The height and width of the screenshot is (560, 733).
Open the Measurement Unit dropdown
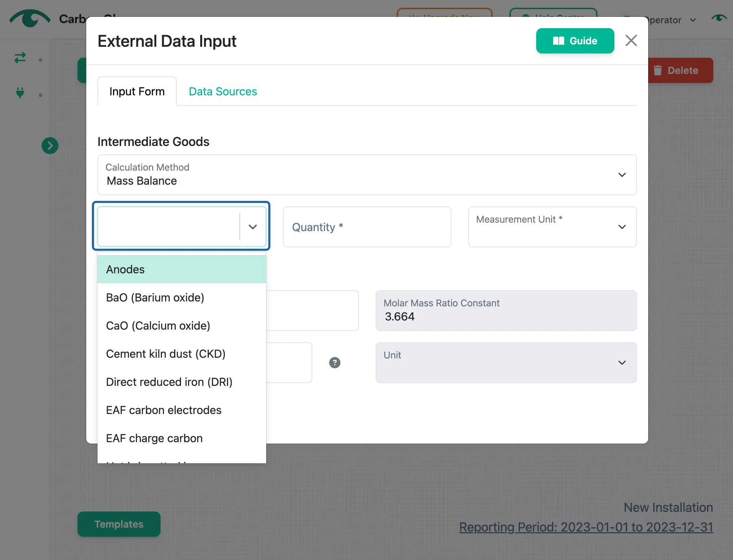(552, 227)
